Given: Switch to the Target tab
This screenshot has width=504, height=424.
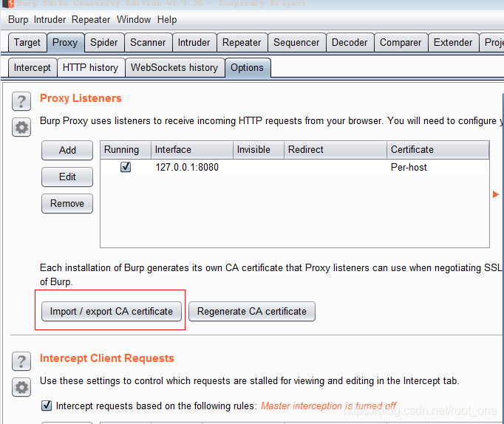Looking at the screenshot, I should tap(27, 42).
